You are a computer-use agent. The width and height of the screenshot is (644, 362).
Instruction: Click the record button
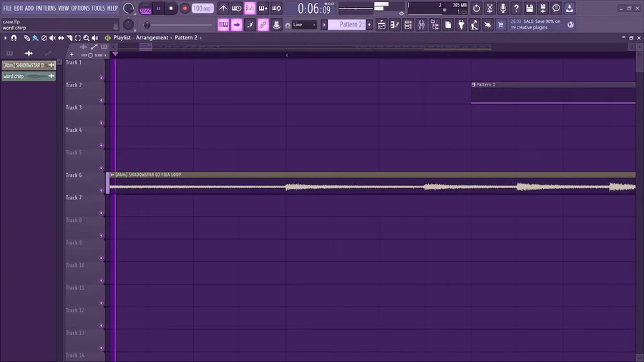[x=185, y=9]
